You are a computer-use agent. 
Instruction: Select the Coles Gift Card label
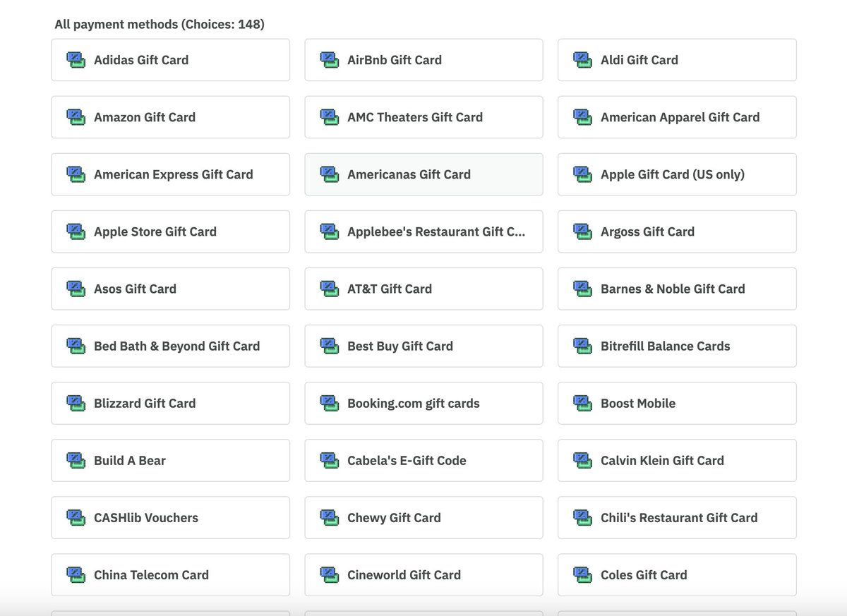pos(644,574)
